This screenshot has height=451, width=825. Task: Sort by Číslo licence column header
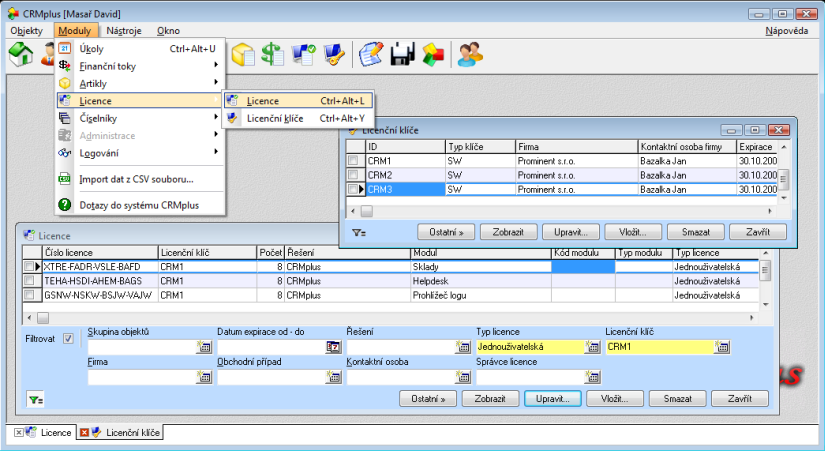click(100, 253)
